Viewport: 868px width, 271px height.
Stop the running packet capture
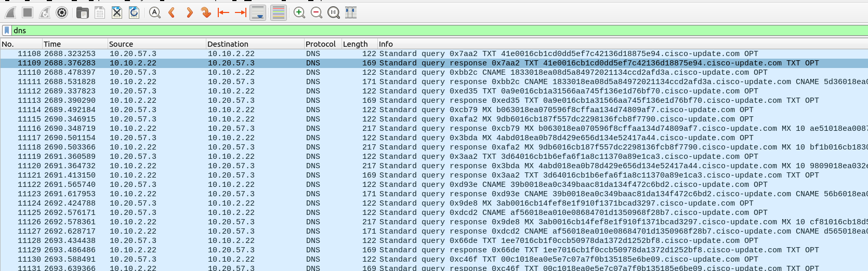(28, 12)
